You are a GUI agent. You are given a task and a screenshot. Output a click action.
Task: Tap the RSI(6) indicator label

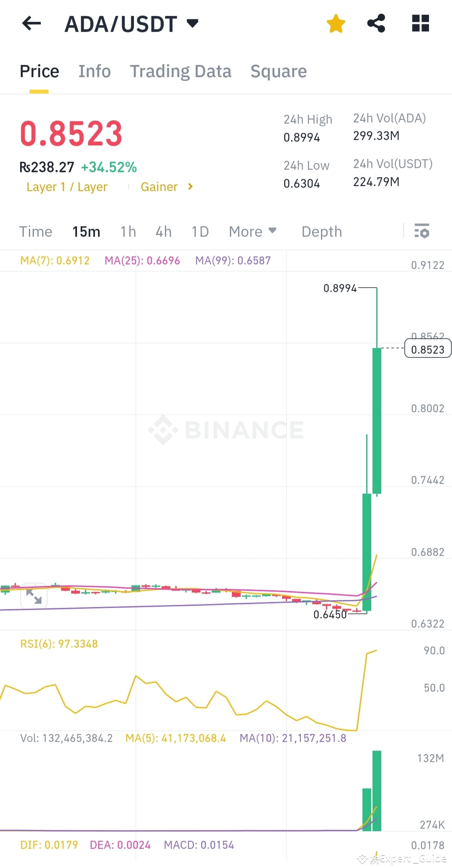(x=59, y=644)
